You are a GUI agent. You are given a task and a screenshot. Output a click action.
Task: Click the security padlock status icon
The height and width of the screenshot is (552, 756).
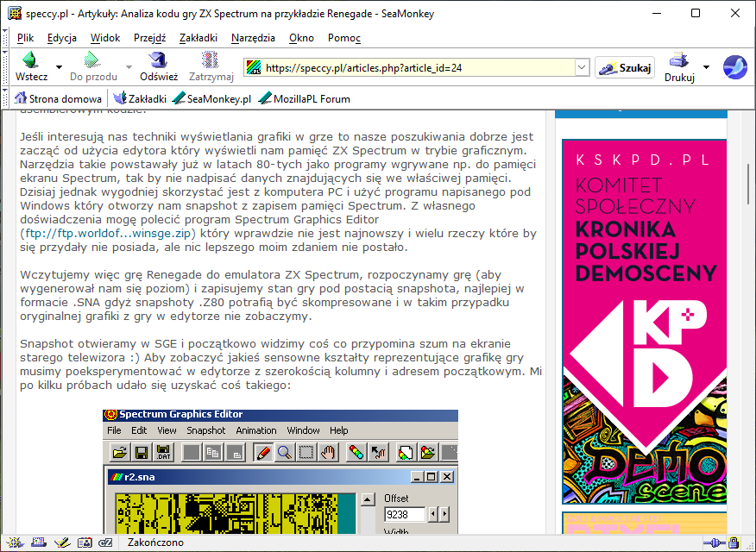click(734, 543)
